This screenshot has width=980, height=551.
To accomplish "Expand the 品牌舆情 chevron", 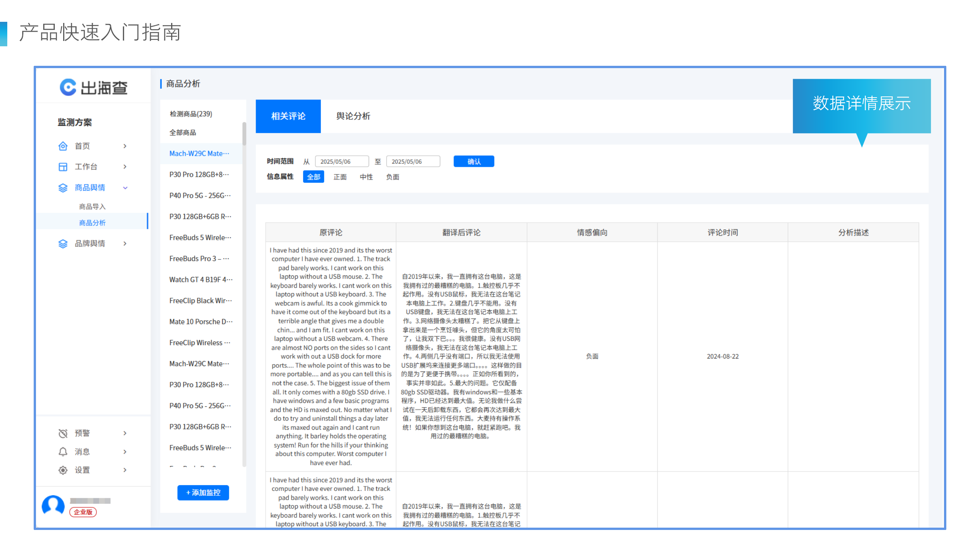I will [125, 243].
